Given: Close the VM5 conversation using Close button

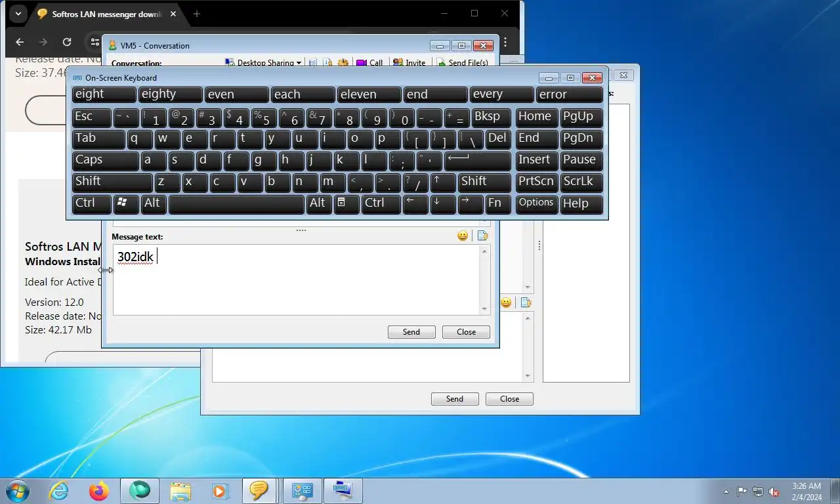Looking at the screenshot, I should 467,332.
